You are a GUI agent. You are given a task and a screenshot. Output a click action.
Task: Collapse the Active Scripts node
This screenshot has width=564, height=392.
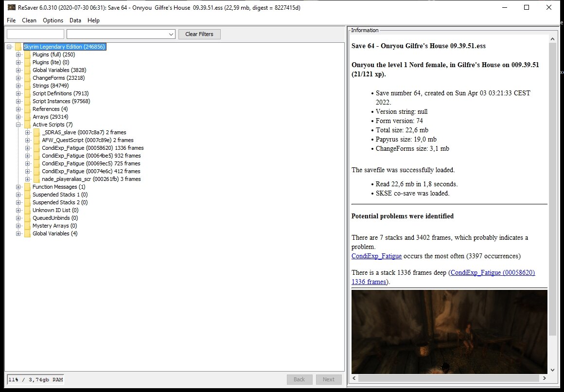point(18,125)
